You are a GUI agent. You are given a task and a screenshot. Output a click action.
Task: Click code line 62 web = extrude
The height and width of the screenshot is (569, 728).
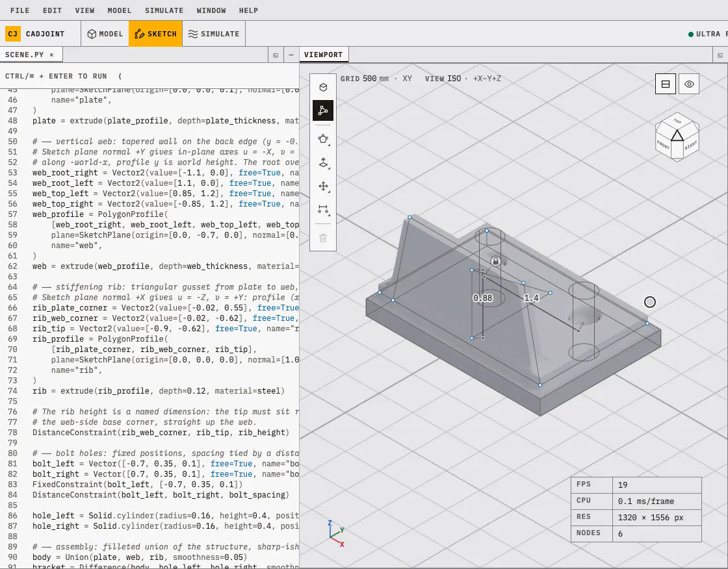pos(166,266)
